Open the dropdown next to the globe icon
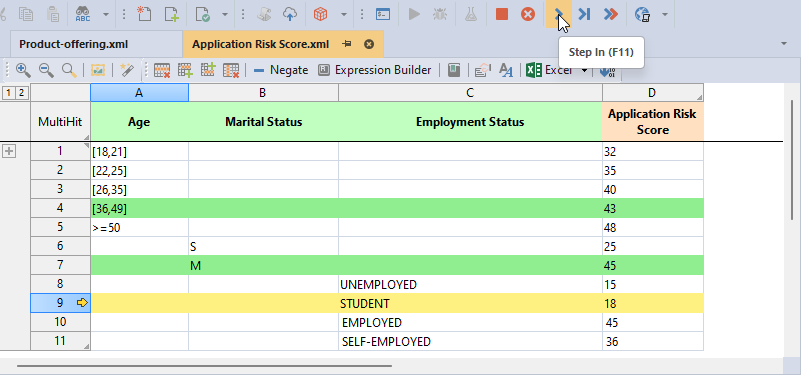The height and width of the screenshot is (375, 801). point(665,14)
